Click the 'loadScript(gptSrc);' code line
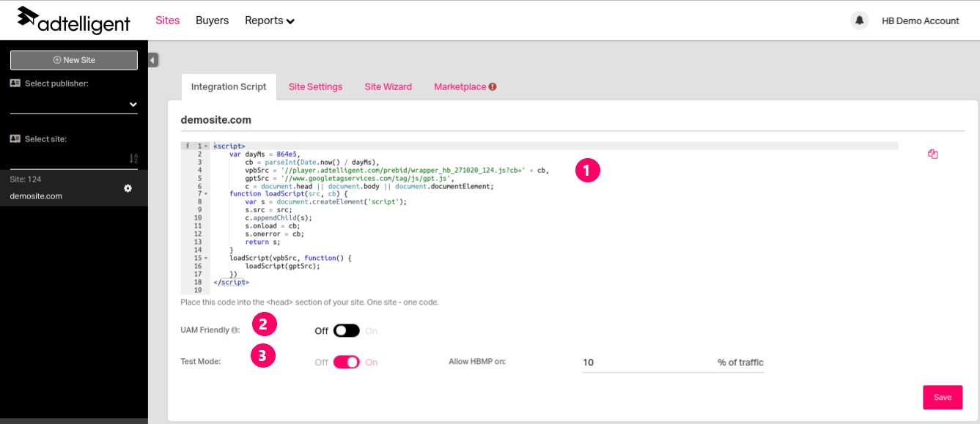The width and height of the screenshot is (980, 424). tap(282, 266)
